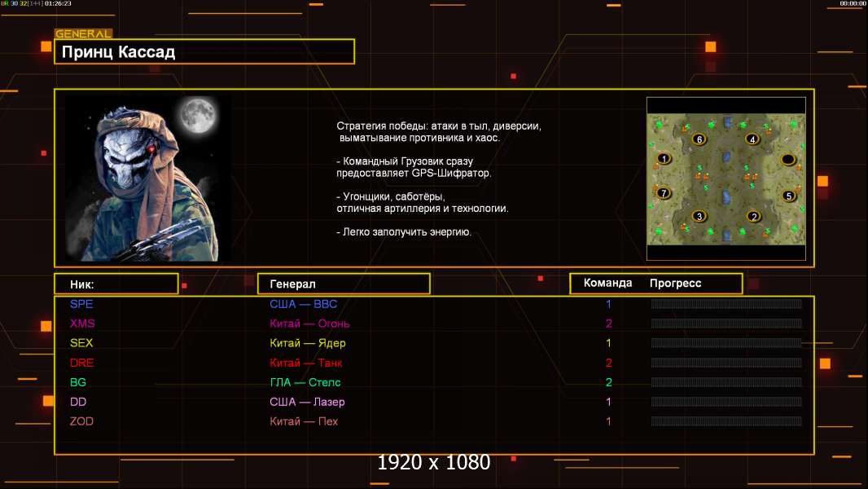Select start position 5 on the map
Screen dimensions: 868x489
pyautogui.click(x=789, y=196)
